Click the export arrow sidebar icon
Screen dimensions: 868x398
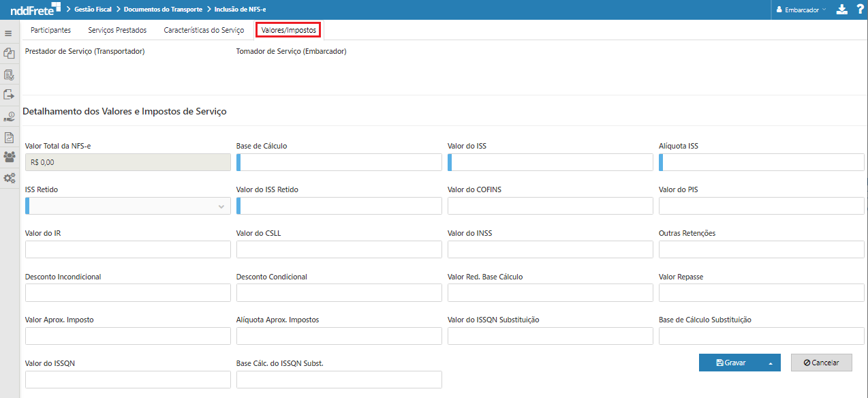tap(9, 95)
